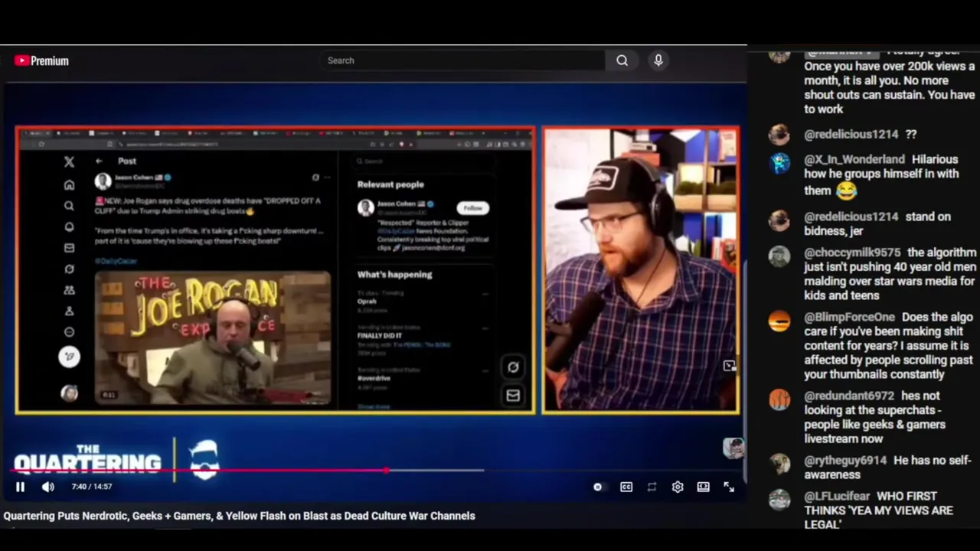Pause the video playback
Screen dimensions: 980x551
click(21, 487)
